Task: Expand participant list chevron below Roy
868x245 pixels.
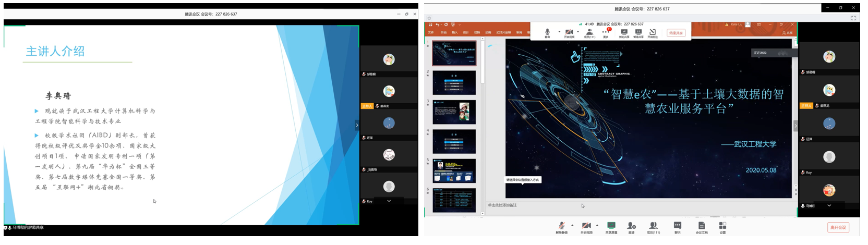Action: [389, 201]
